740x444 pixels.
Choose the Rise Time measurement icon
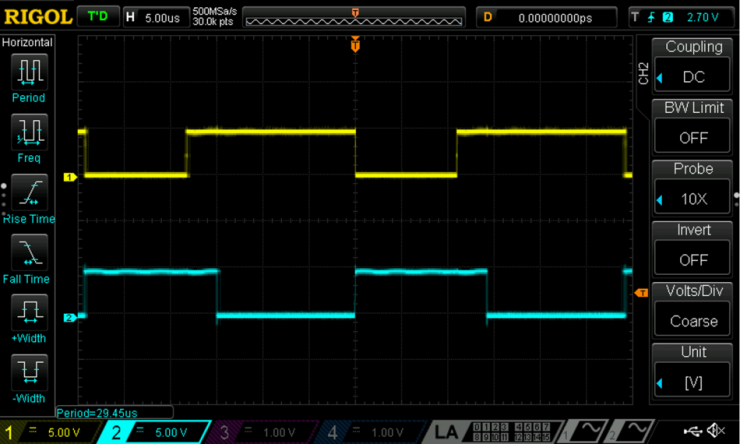point(28,191)
